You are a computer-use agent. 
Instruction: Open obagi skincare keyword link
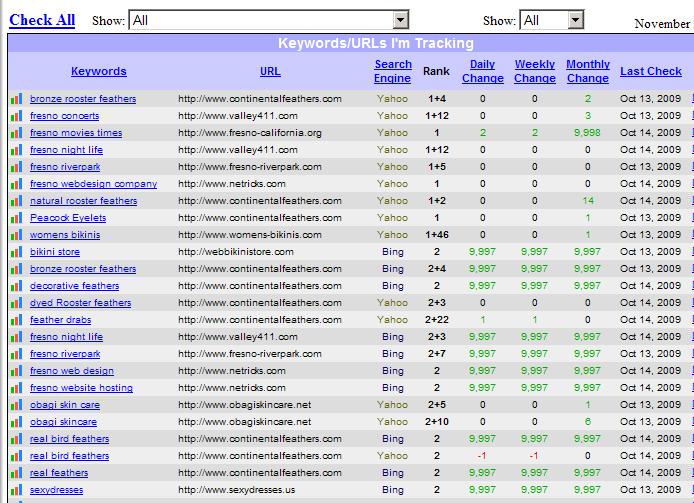[x=63, y=422]
